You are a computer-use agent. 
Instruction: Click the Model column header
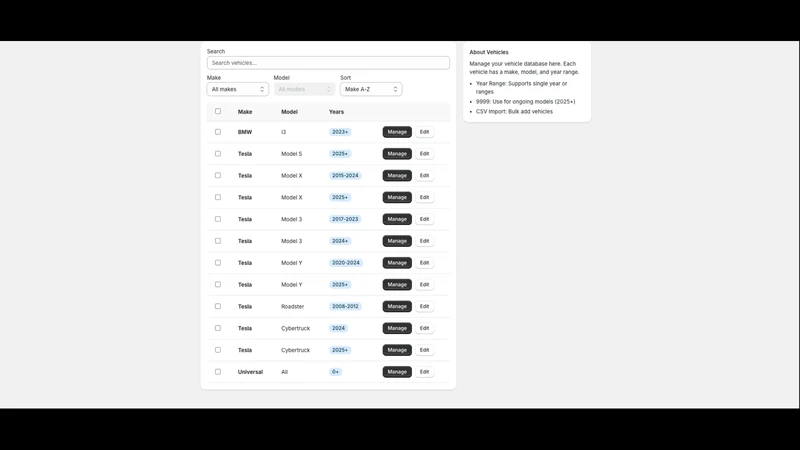pyautogui.click(x=289, y=112)
